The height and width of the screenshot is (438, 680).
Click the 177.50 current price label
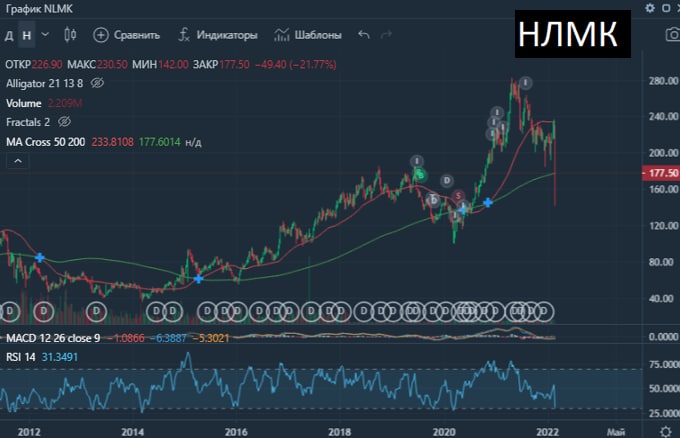tap(660, 173)
